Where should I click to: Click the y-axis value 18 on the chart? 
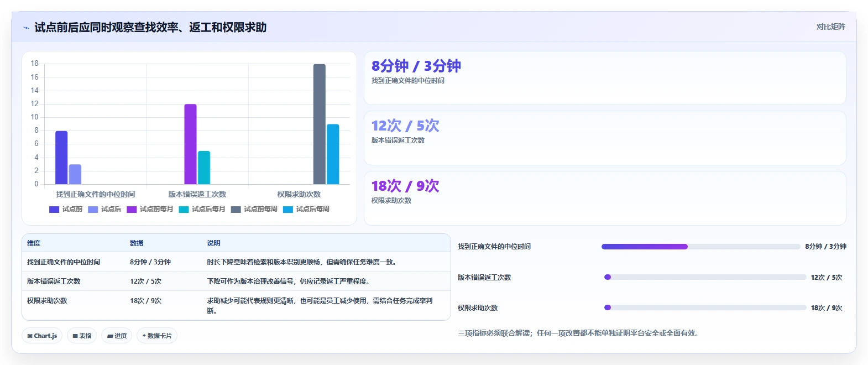(x=35, y=64)
